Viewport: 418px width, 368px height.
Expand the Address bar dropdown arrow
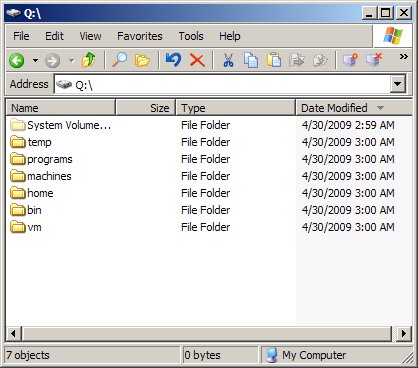398,84
